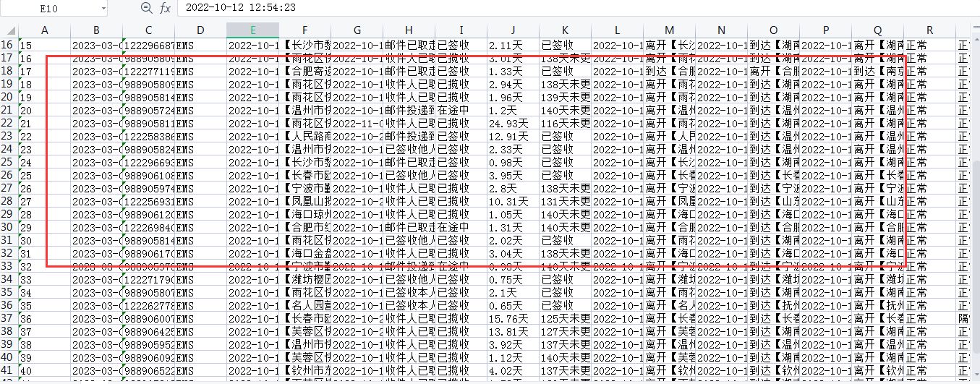Select row header 22
This screenshot has width=980, height=384.
[x=9, y=123]
